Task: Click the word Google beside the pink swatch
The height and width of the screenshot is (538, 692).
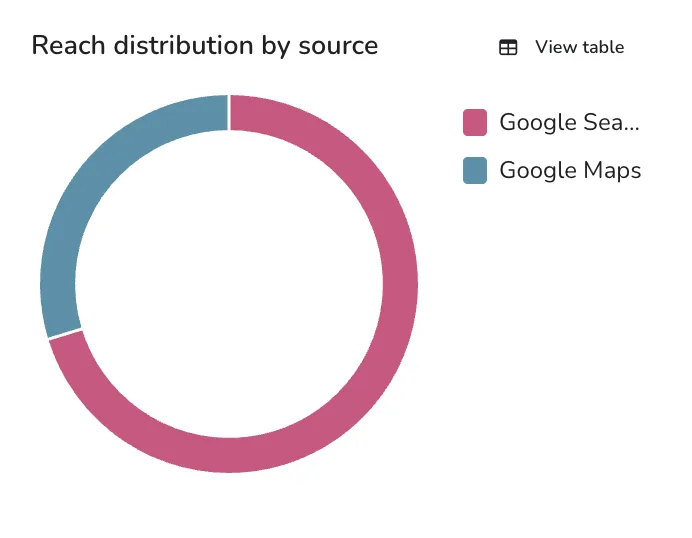Action: pyautogui.click(x=538, y=123)
